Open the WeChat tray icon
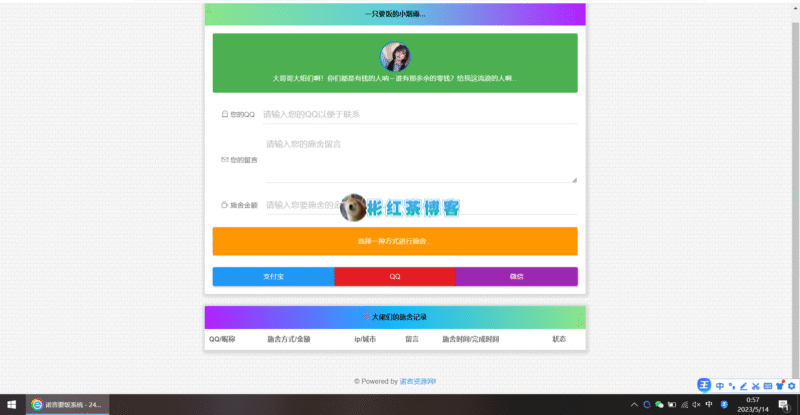Viewport: 800px width, 415px height. (659, 405)
